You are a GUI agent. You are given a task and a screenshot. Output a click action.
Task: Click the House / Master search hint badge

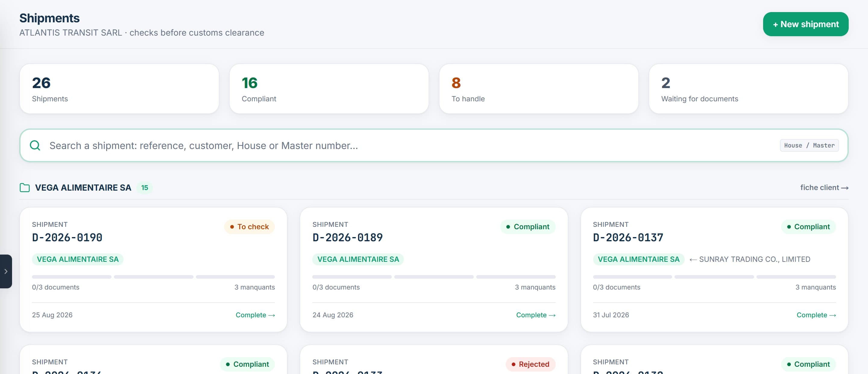(x=809, y=145)
